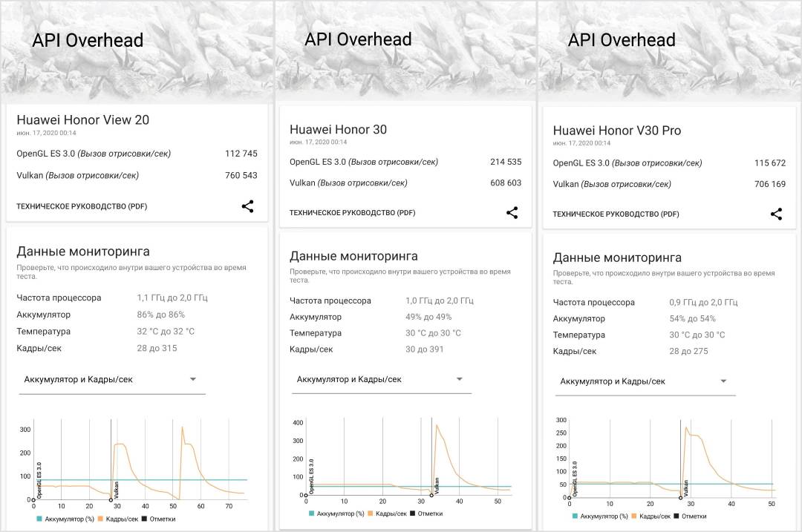The image size is (802, 532).
Task: Tap share icon in Honor View 20 card
Action: [x=247, y=206]
